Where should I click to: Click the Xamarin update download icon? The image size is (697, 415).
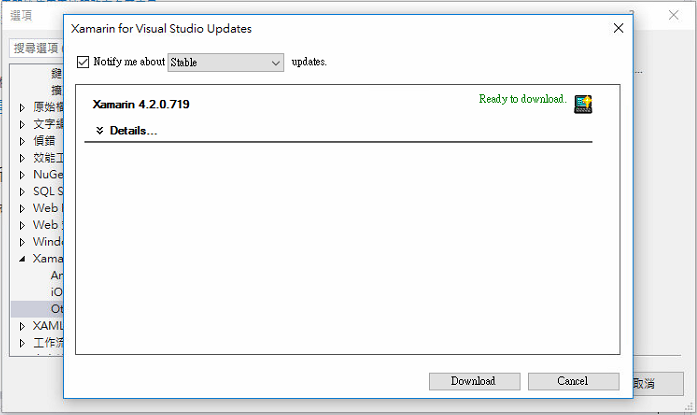583,104
